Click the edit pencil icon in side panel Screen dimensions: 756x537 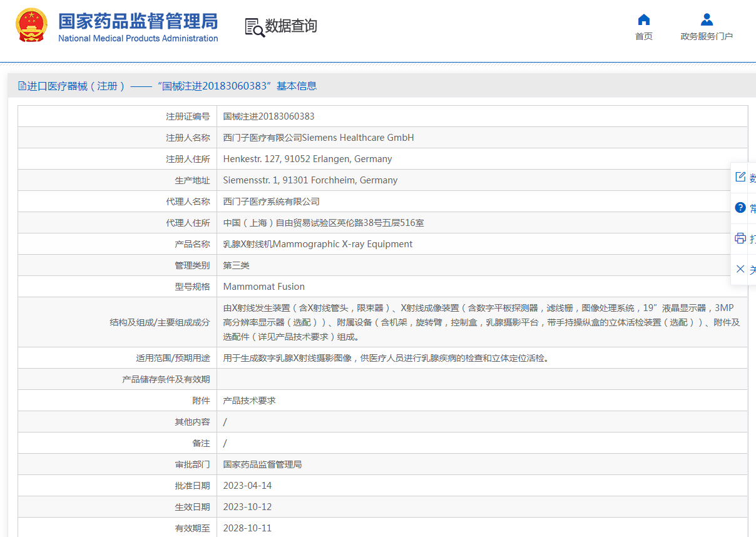pyautogui.click(x=740, y=177)
